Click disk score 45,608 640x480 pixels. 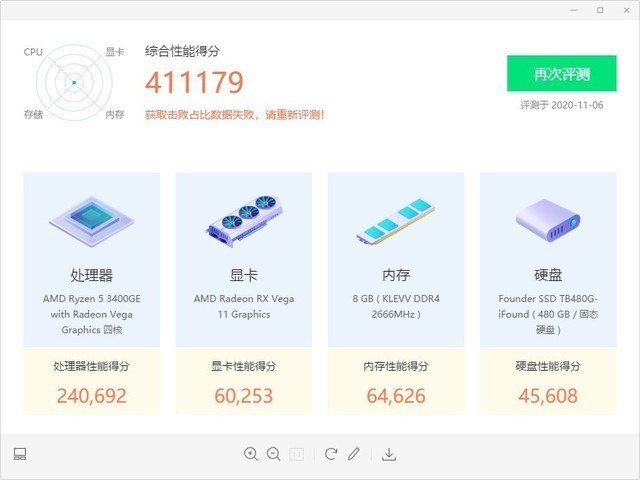(548, 396)
